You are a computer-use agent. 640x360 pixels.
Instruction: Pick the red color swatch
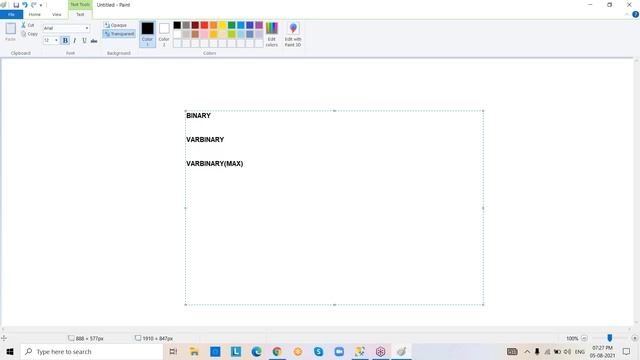pos(204,25)
